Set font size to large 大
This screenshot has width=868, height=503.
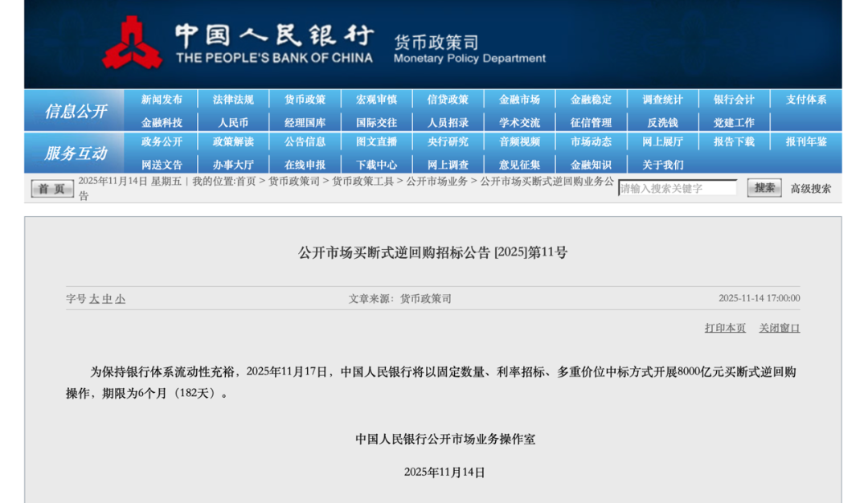click(x=94, y=299)
